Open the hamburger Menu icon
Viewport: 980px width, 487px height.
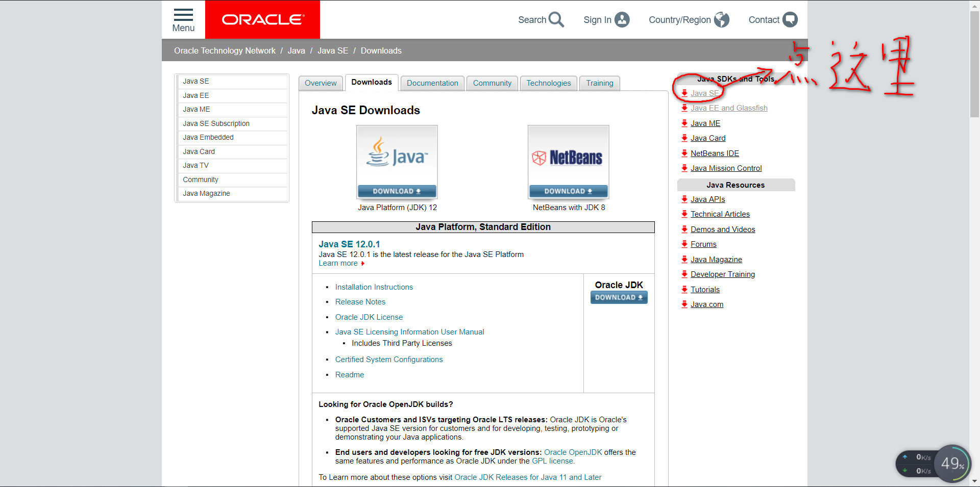tap(183, 14)
